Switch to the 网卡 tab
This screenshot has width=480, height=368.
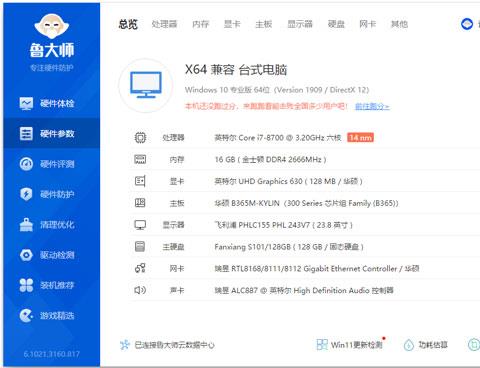(x=367, y=24)
